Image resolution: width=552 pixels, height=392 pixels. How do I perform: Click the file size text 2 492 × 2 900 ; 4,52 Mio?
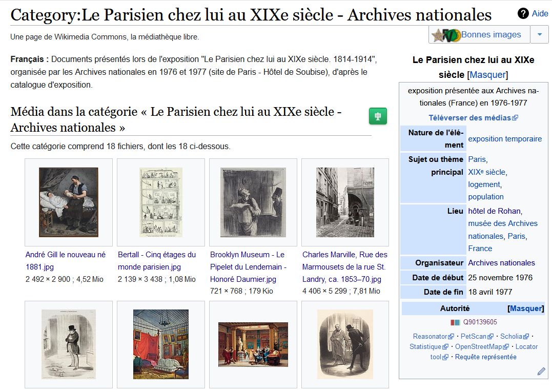(65, 279)
